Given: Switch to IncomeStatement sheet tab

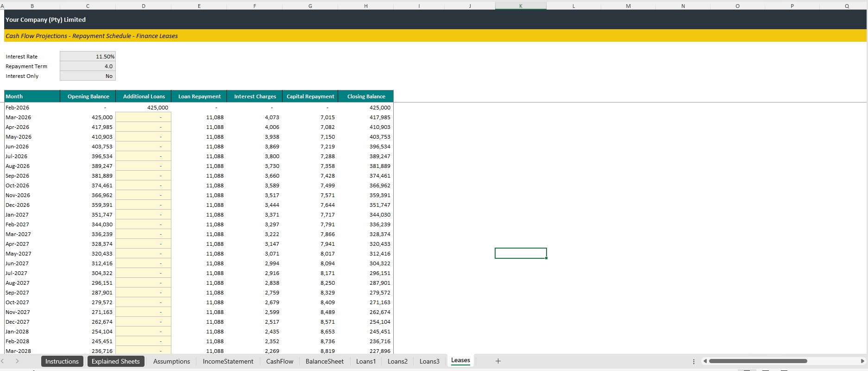Looking at the screenshot, I should [228, 361].
